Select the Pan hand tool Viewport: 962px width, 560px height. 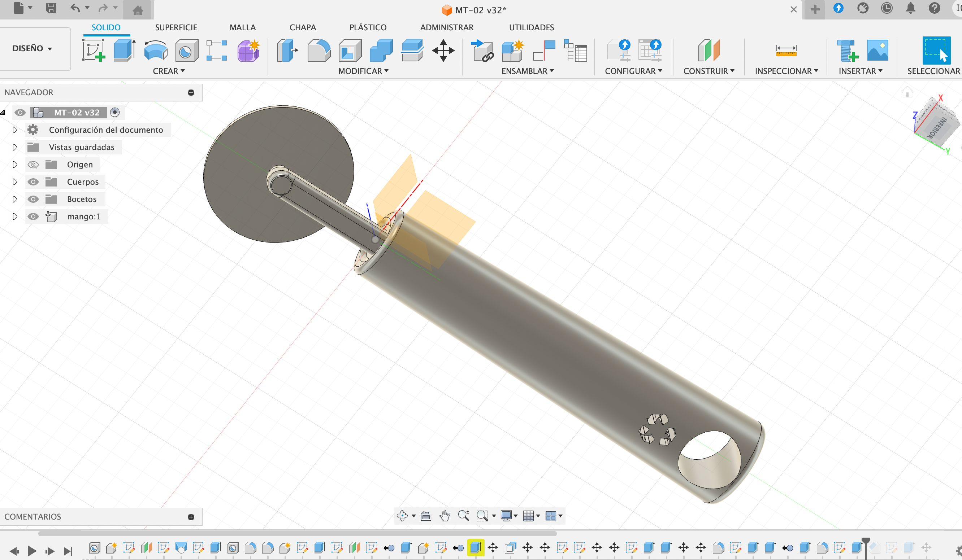click(x=445, y=516)
